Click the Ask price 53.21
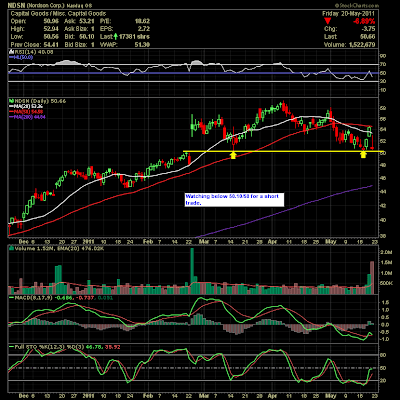 (88, 21)
